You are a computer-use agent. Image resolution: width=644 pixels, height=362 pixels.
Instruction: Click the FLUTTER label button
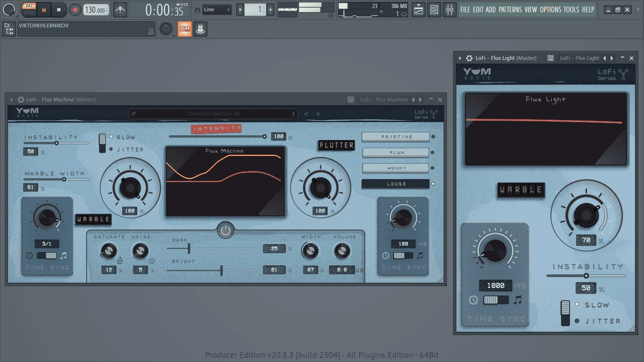(337, 145)
